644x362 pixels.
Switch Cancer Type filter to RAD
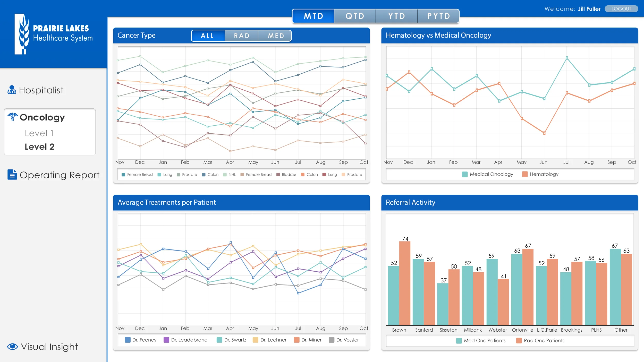tap(241, 36)
